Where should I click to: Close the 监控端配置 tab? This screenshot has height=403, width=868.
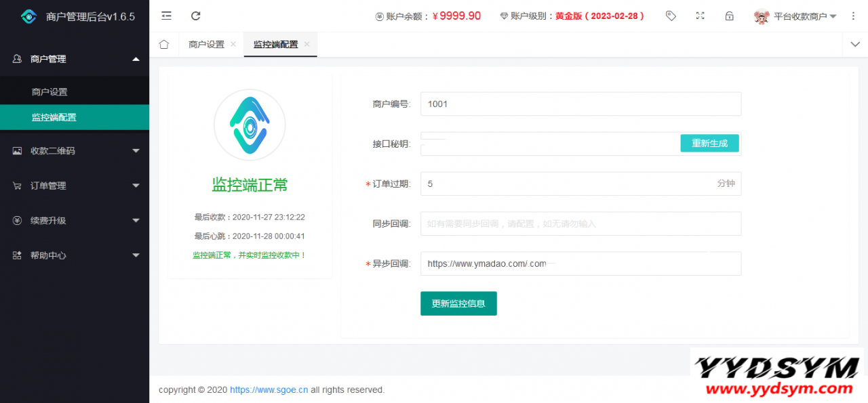(x=307, y=44)
